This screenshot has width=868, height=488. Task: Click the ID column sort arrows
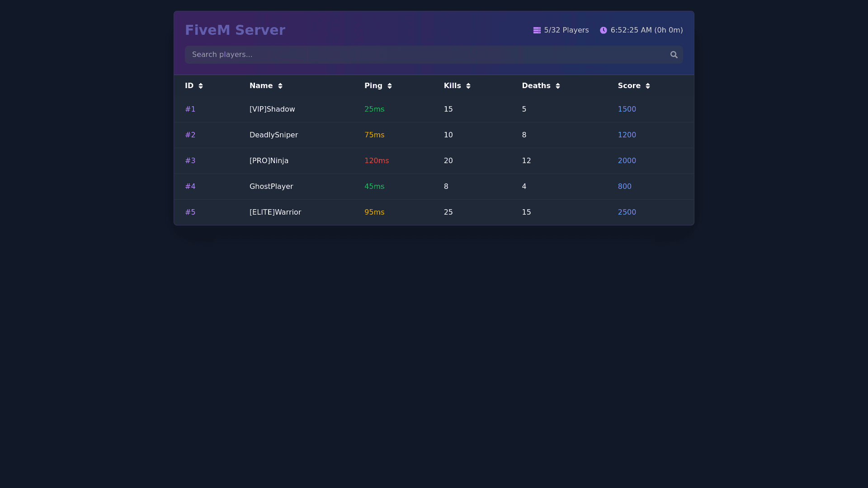point(201,86)
